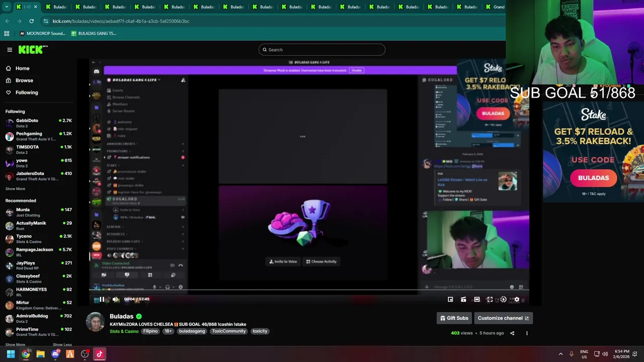
Task: Show hidden system tray icons
Action: click(x=560, y=354)
